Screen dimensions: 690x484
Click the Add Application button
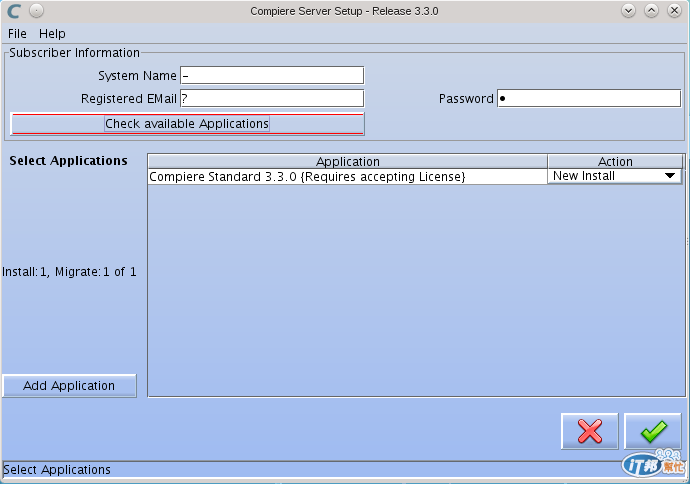[x=69, y=386]
